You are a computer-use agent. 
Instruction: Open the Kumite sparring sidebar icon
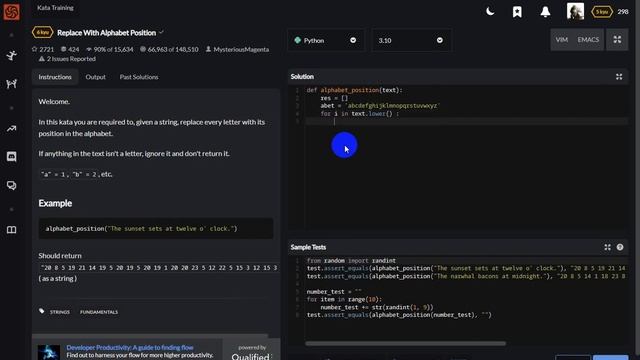tap(11, 84)
